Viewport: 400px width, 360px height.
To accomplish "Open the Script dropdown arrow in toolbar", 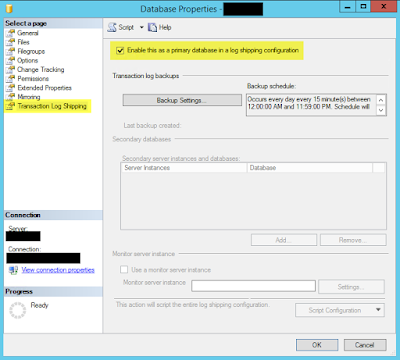I will tap(141, 27).
